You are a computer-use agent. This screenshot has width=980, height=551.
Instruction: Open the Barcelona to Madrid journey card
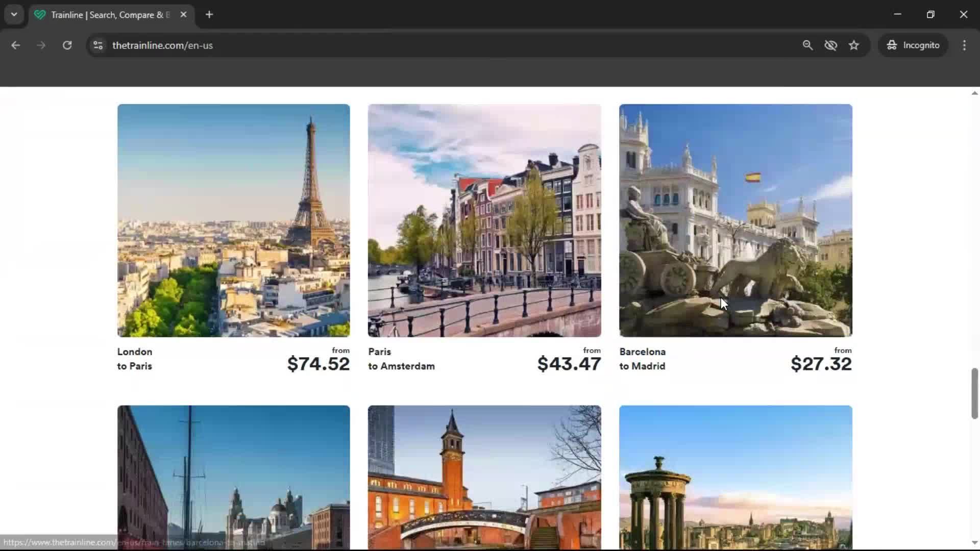(735, 220)
